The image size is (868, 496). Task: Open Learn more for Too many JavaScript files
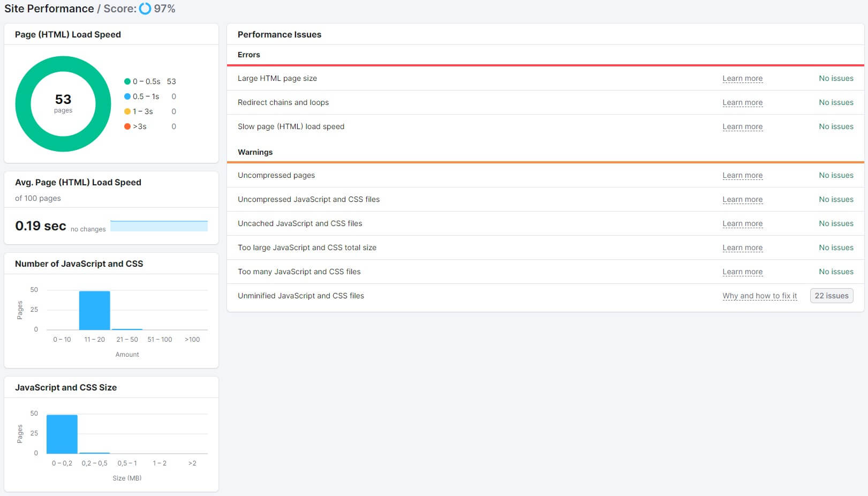point(742,272)
